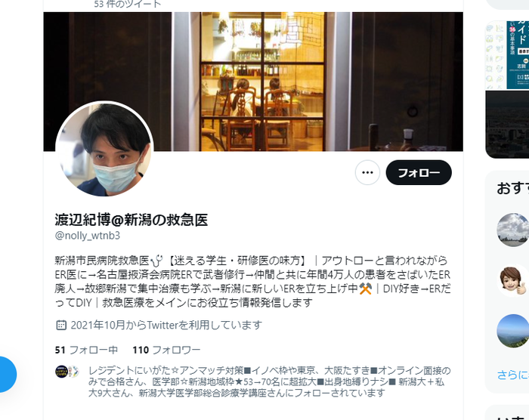Click the @nolly_wtnb3 username handle
This screenshot has height=420, width=529.
coord(88,235)
